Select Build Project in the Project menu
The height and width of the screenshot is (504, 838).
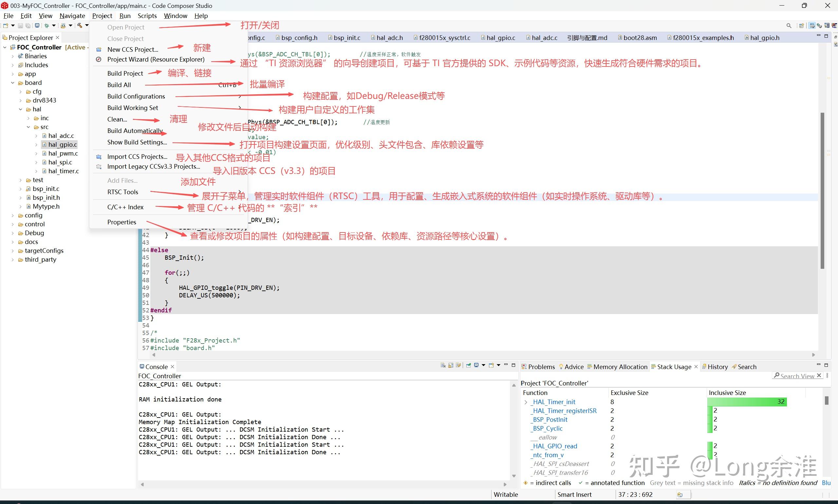[125, 73]
